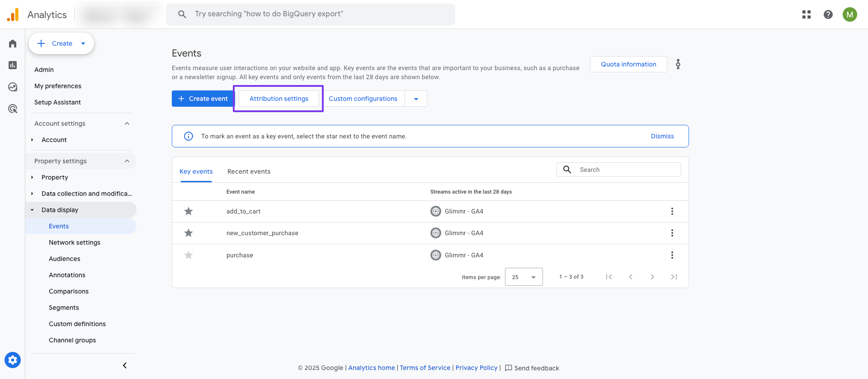This screenshot has height=379, width=868.
Task: Open Custom configurations dropdown arrow
Action: (x=416, y=99)
